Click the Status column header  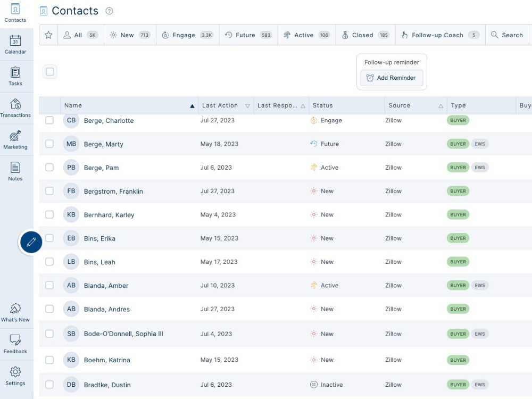(347, 105)
